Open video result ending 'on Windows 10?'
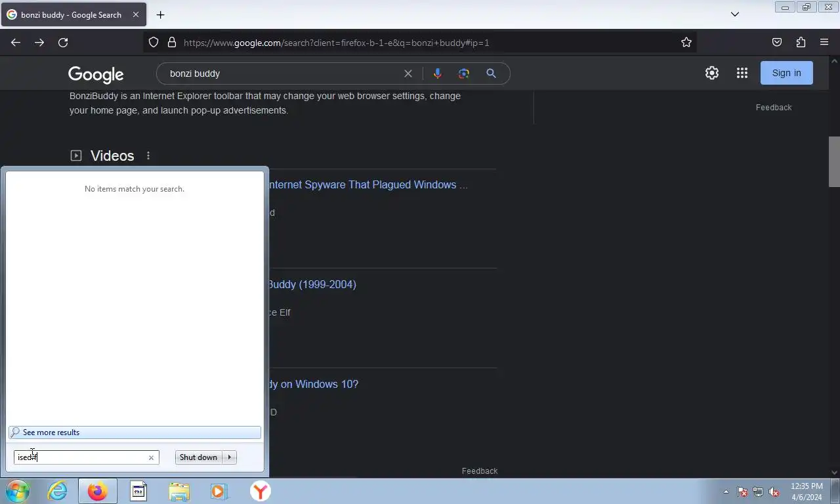Screen dimensions: 840x504 (x=313, y=384)
